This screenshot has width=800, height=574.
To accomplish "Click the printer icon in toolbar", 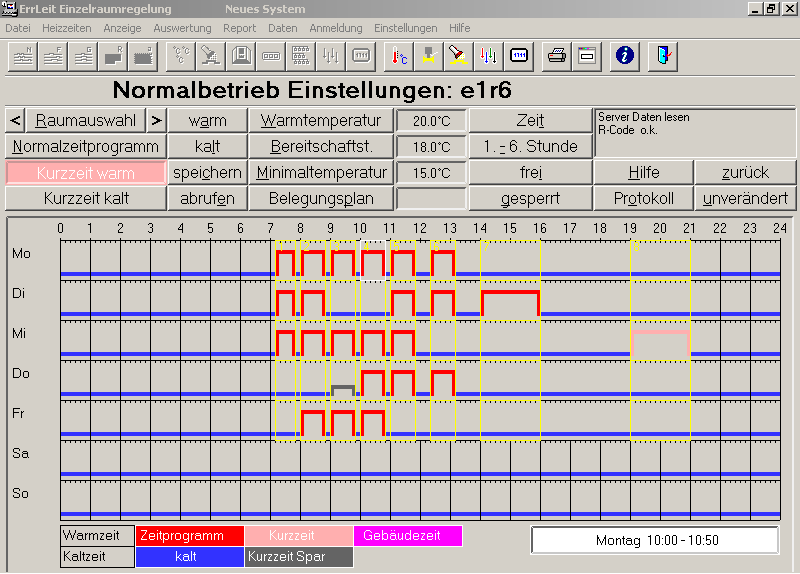I will pos(556,55).
